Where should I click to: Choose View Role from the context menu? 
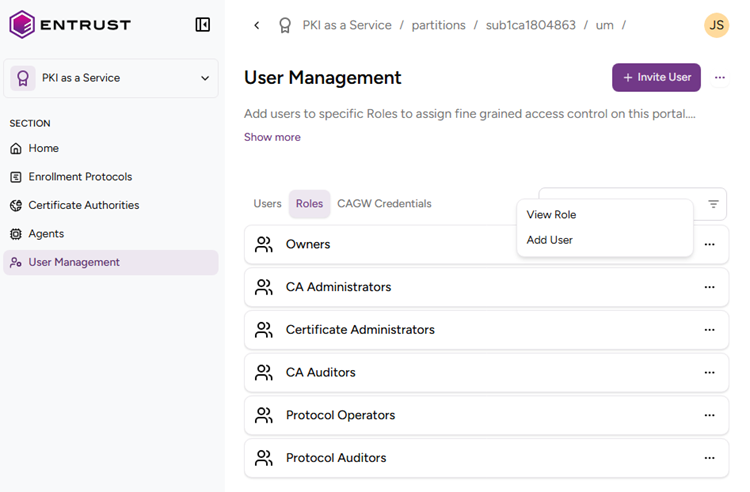551,215
